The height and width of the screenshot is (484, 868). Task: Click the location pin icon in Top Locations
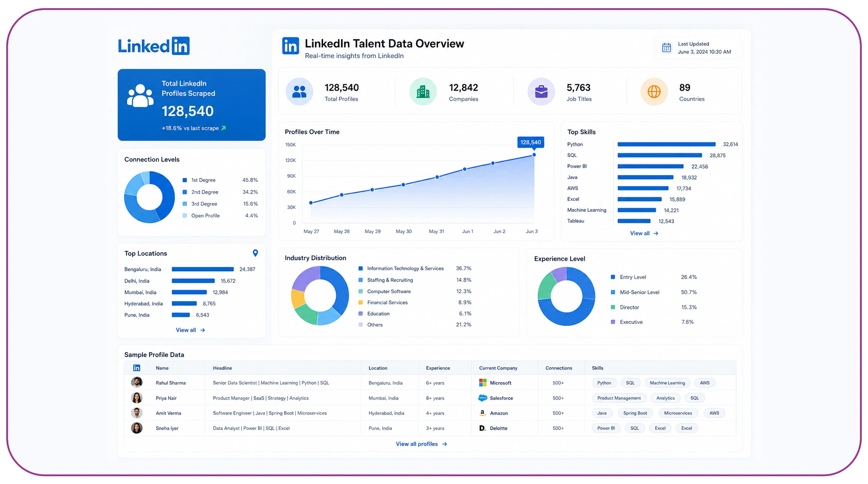coord(255,253)
